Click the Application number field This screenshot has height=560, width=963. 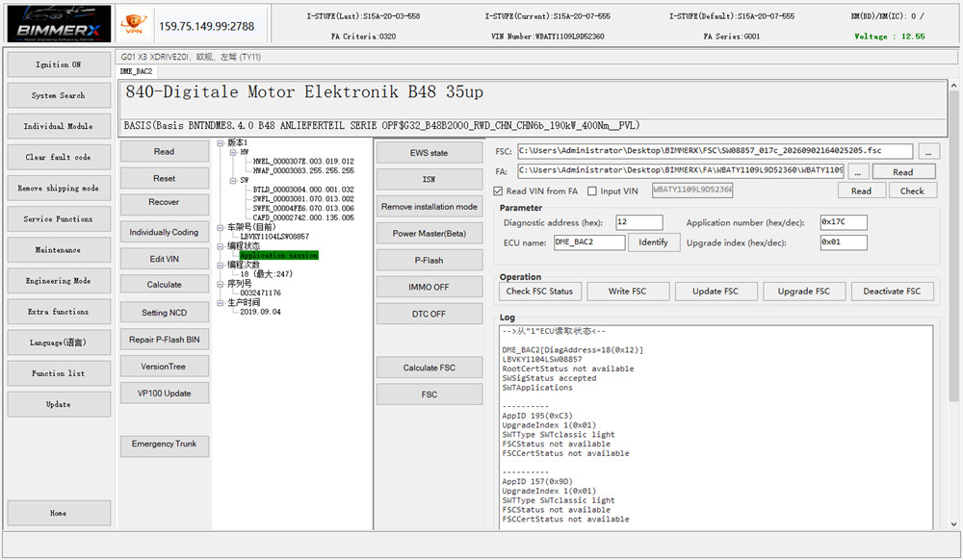coord(844,222)
